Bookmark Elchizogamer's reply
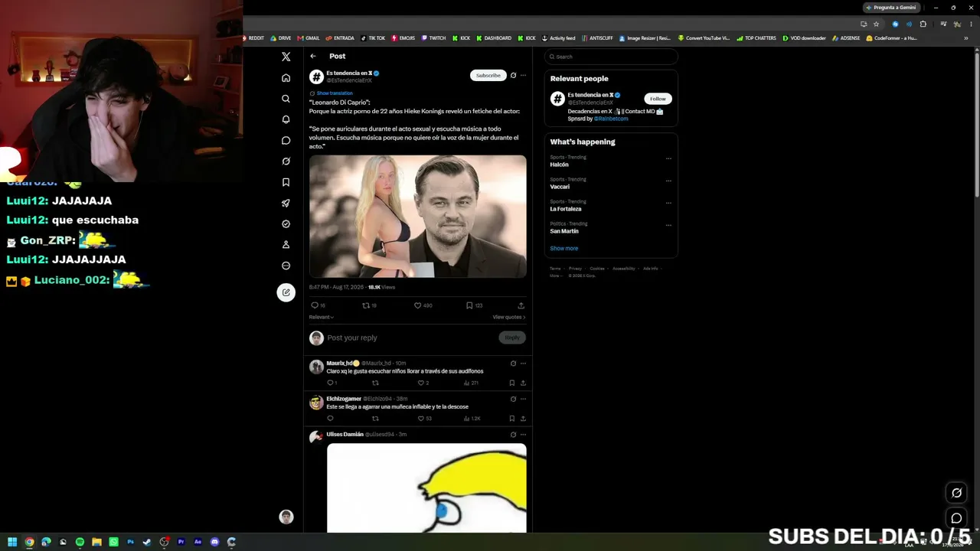The height and width of the screenshot is (551, 980). click(x=512, y=419)
